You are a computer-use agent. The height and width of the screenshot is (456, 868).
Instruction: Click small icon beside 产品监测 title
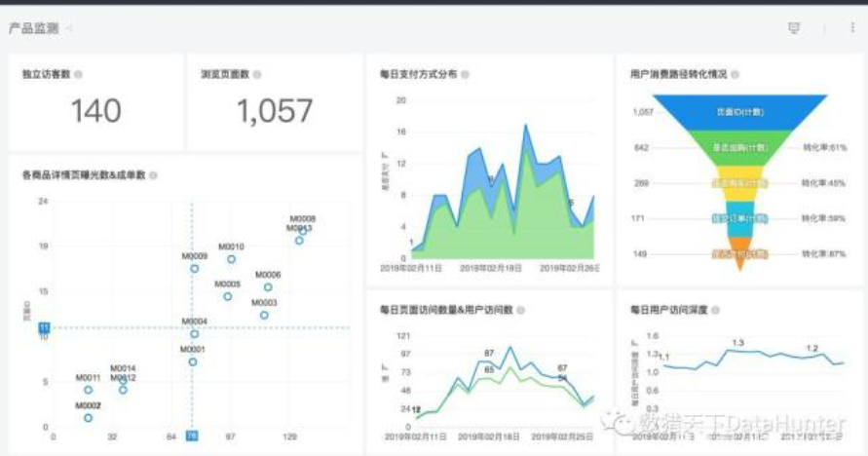click(x=69, y=28)
